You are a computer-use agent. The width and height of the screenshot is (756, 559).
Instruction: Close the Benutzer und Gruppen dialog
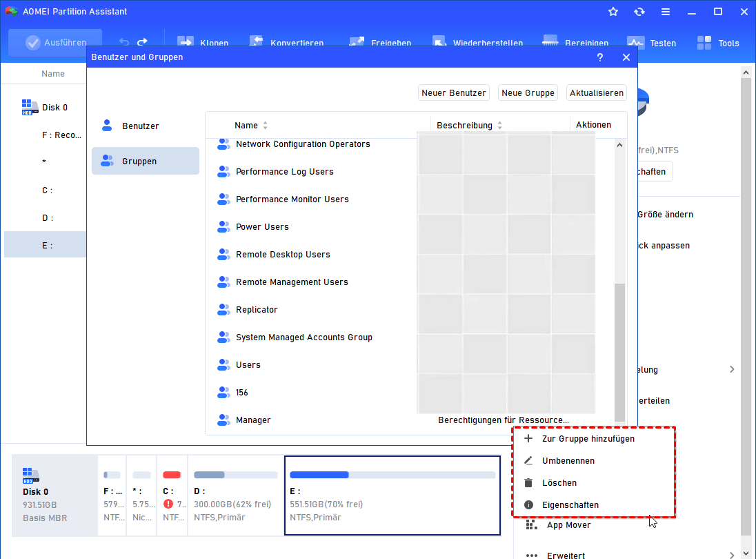tap(626, 57)
